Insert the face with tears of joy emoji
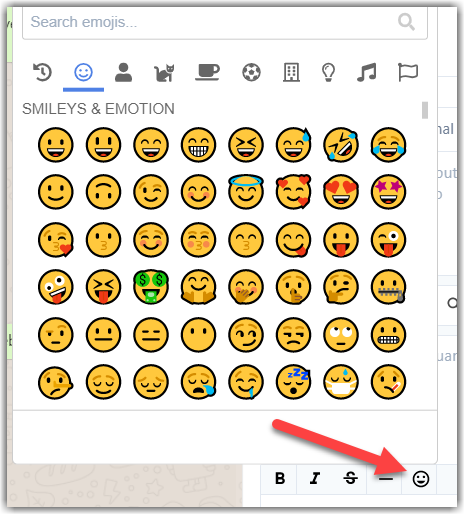Viewport: 465px width, 515px height. 388,145
